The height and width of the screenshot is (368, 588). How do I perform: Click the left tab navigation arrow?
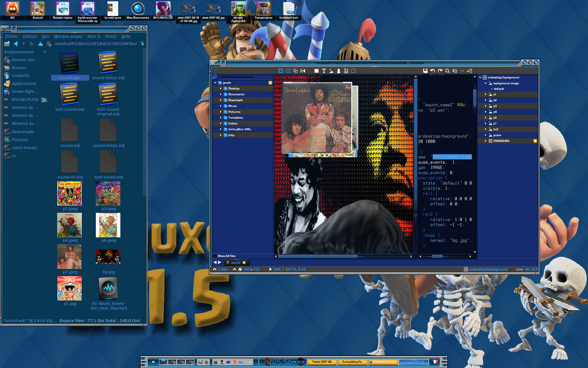(215, 263)
